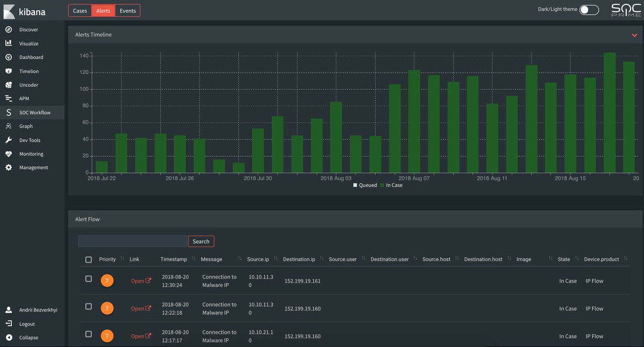Click the Destination.host column header
Image resolution: width=644 pixels, height=347 pixels.
pos(483,259)
